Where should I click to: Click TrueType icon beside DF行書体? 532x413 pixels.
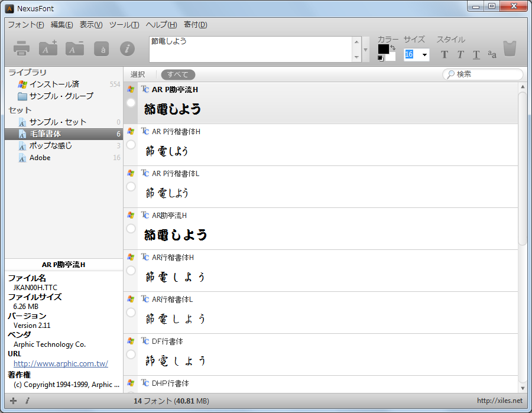tap(145, 341)
